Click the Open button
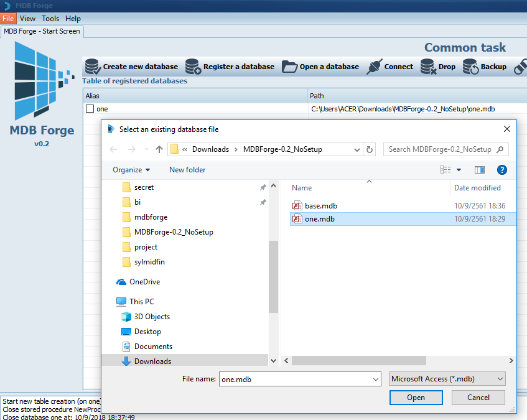This screenshot has height=420, width=527. point(416,398)
